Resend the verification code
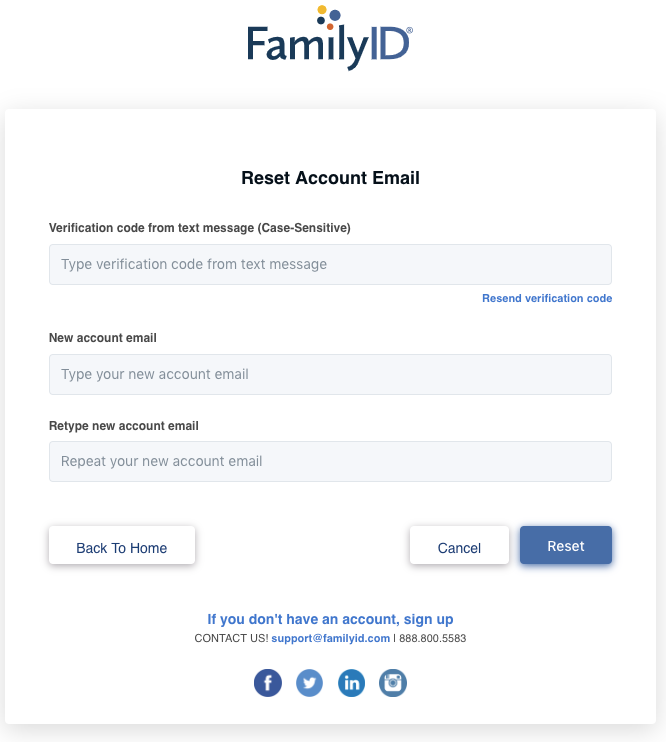Screen dimensions: 666x742 point(547,298)
